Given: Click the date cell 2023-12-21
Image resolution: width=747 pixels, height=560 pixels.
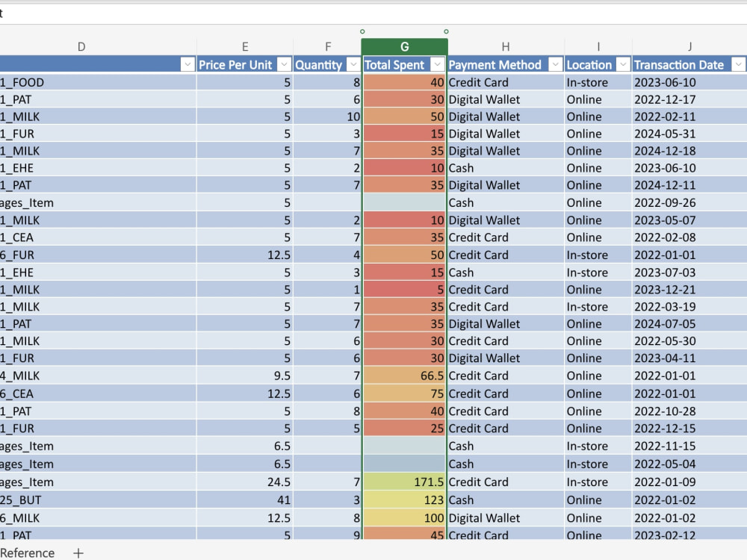Looking at the screenshot, I should (x=689, y=290).
